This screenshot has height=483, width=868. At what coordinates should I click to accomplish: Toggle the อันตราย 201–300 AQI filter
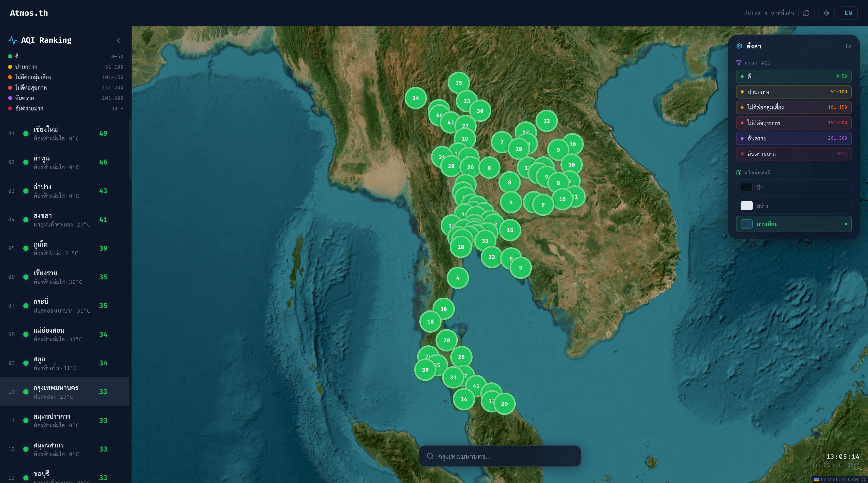pyautogui.click(x=794, y=138)
